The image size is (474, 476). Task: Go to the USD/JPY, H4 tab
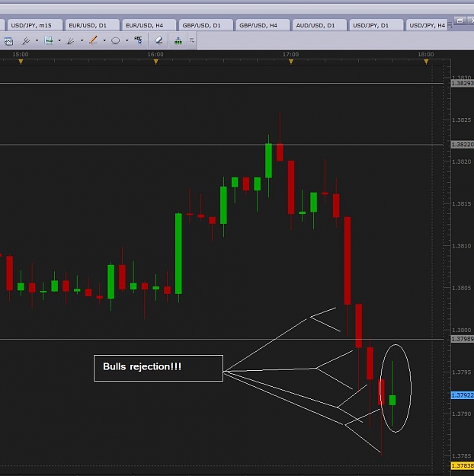(427, 25)
